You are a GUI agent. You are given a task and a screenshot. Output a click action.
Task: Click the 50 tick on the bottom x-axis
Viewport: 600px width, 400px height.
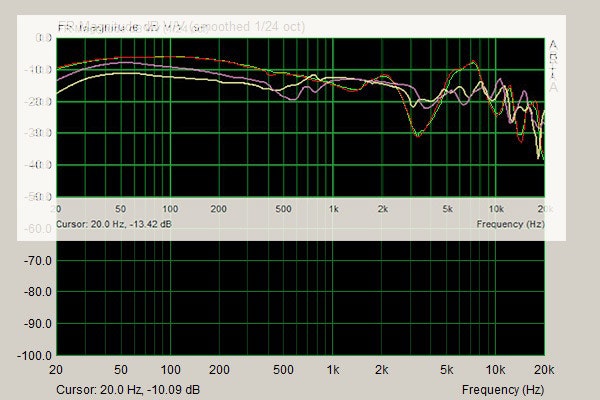point(121,370)
